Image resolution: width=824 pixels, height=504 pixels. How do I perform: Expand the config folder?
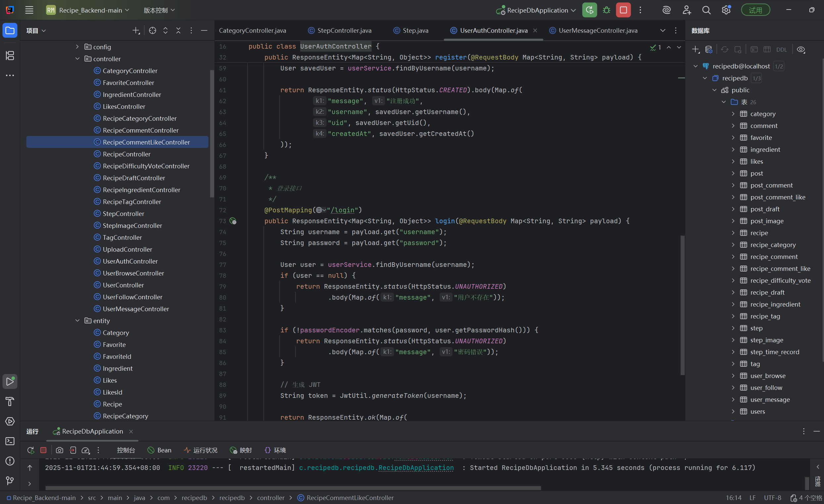tap(77, 47)
